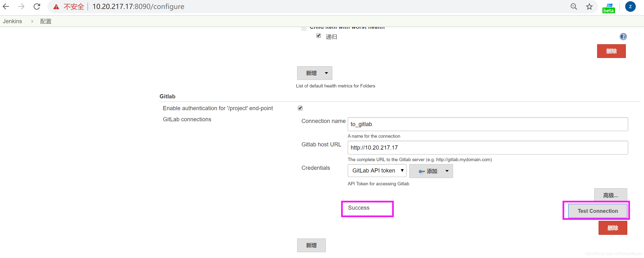
Task: Open the 添加 credentials dropdown button
Action: tap(431, 171)
